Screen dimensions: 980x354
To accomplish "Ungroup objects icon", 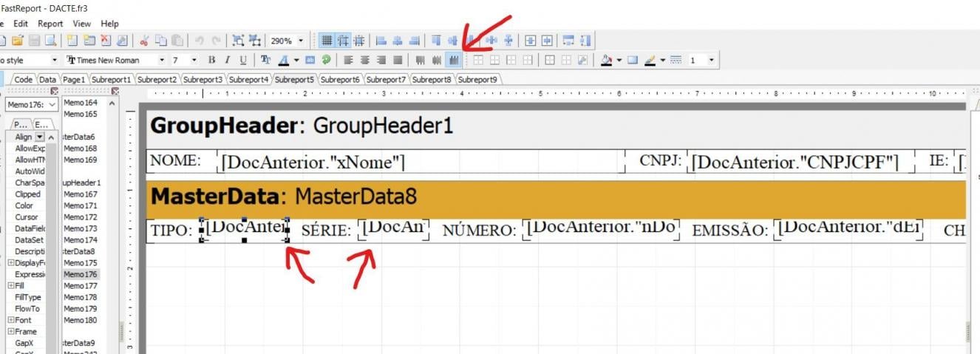I will (254, 41).
